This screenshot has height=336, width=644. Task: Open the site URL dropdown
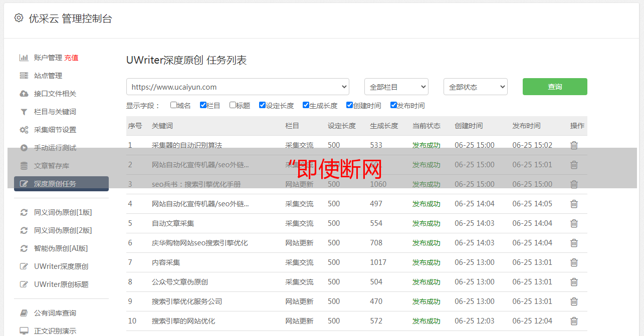(x=238, y=87)
